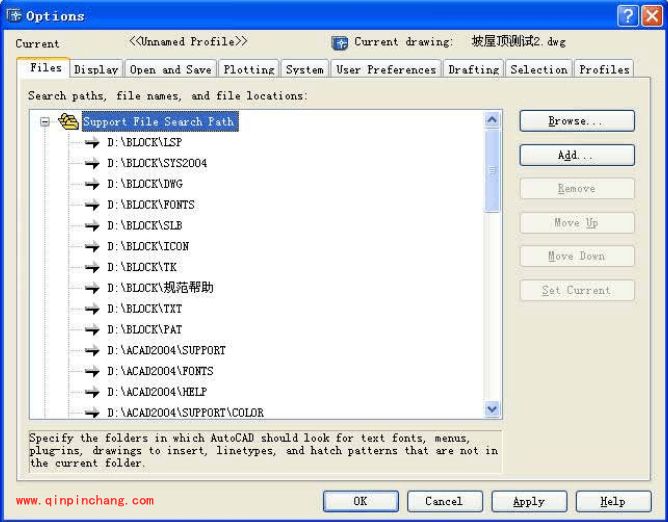Select path D:\BLOCK\LSP
This screenshot has width=668, height=522.
145,142
